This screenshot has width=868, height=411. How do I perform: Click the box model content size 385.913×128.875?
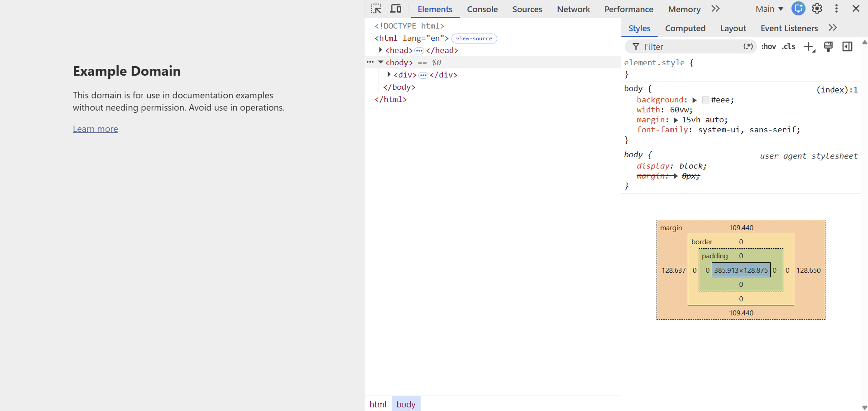tap(741, 270)
